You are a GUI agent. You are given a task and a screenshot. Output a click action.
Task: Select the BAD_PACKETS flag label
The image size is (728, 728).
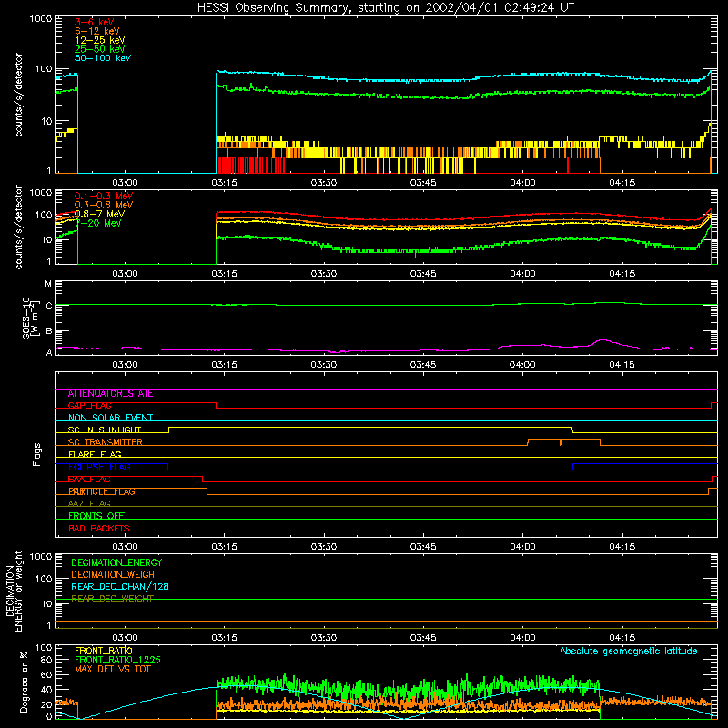(x=99, y=528)
